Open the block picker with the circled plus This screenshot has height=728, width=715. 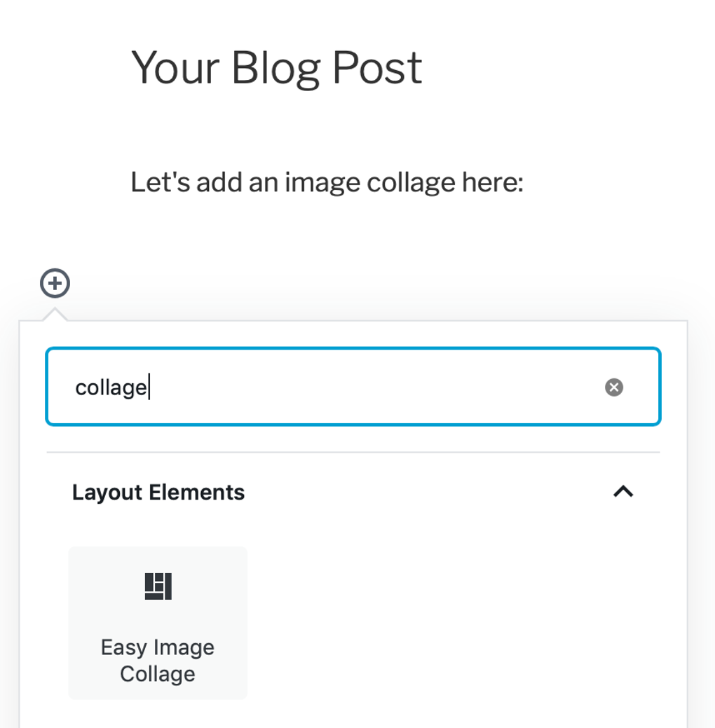[x=55, y=284]
